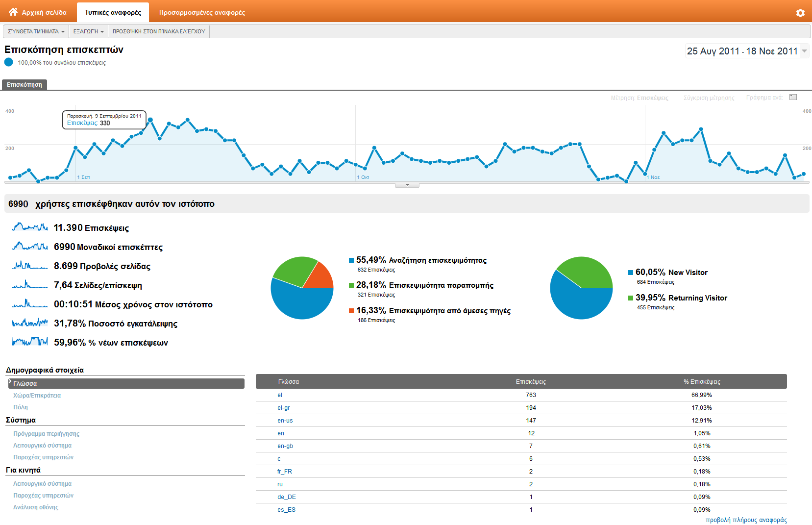812x525 pixels.
Task: Click sparkline beside Μέσος χρόνος στον ιστότοπο
Action: 30,304
